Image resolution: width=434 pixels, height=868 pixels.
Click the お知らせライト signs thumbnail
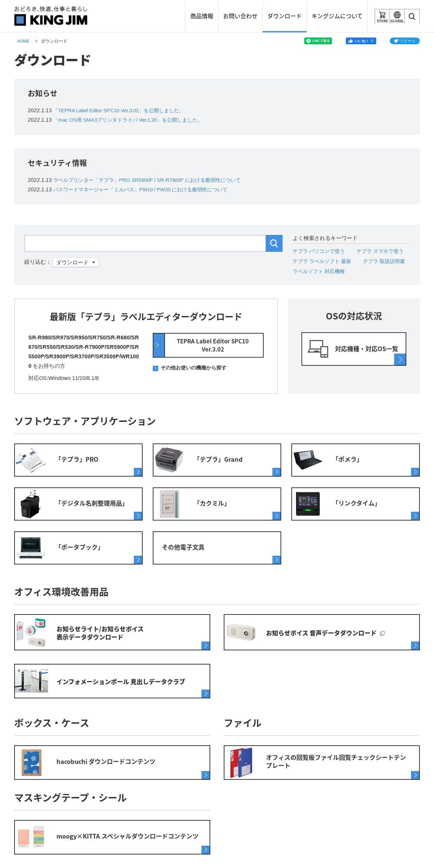point(31,632)
